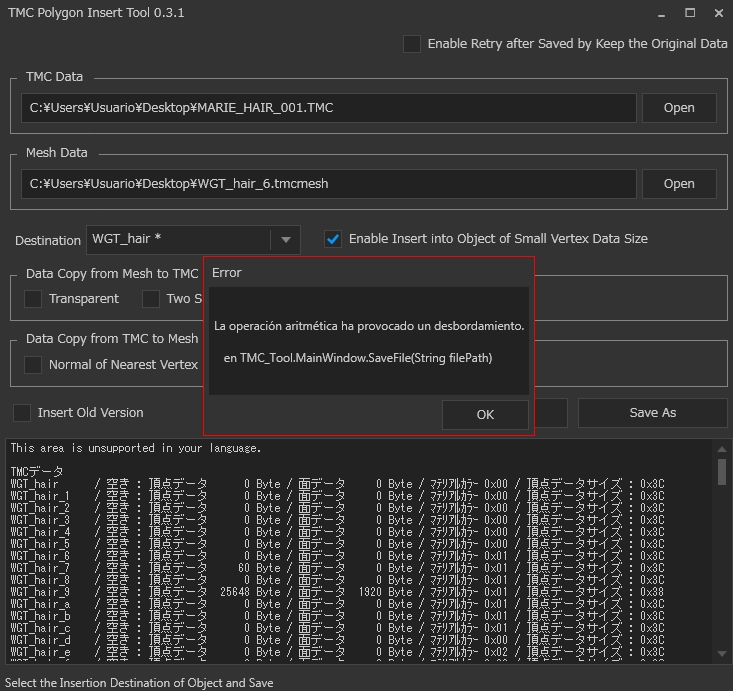Click the log scrollbar up arrow
This screenshot has height=691, width=733.
[722, 447]
